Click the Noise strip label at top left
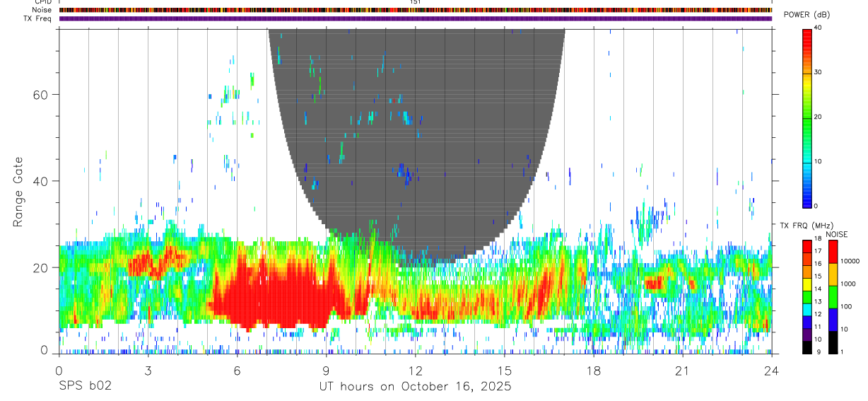The image size is (868, 401). click(42, 10)
